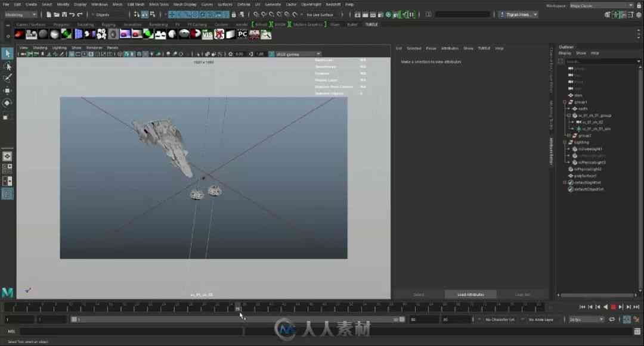Click the red Stop playback button

point(614,307)
